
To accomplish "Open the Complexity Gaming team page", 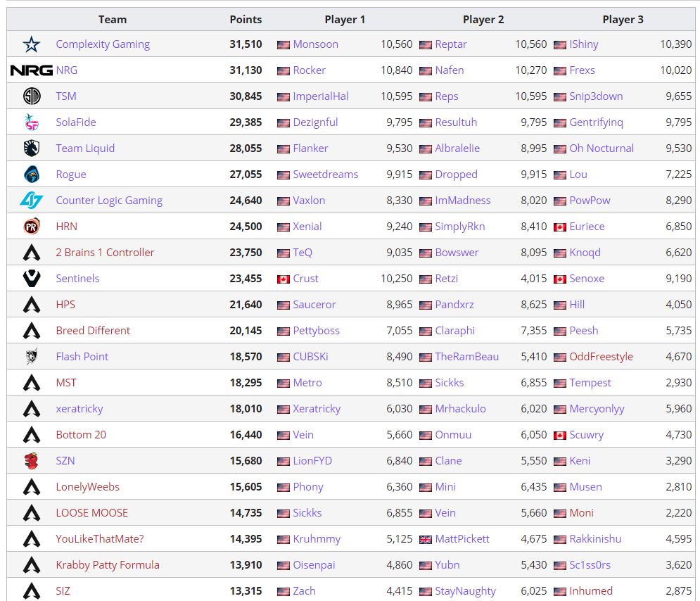I will (103, 44).
